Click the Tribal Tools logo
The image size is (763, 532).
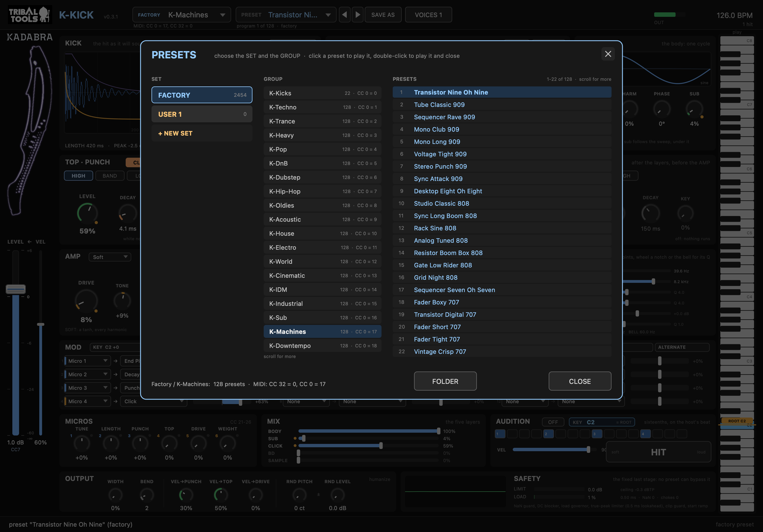pos(29,15)
